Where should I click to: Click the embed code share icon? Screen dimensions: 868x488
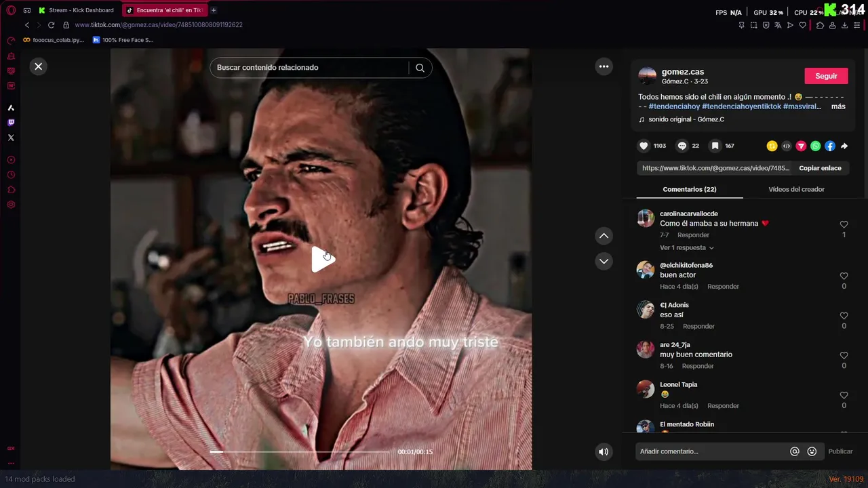787,146
